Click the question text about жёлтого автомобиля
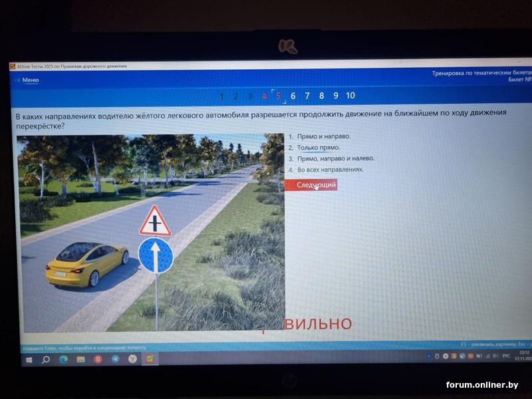This screenshot has width=532, height=399. tap(261, 119)
